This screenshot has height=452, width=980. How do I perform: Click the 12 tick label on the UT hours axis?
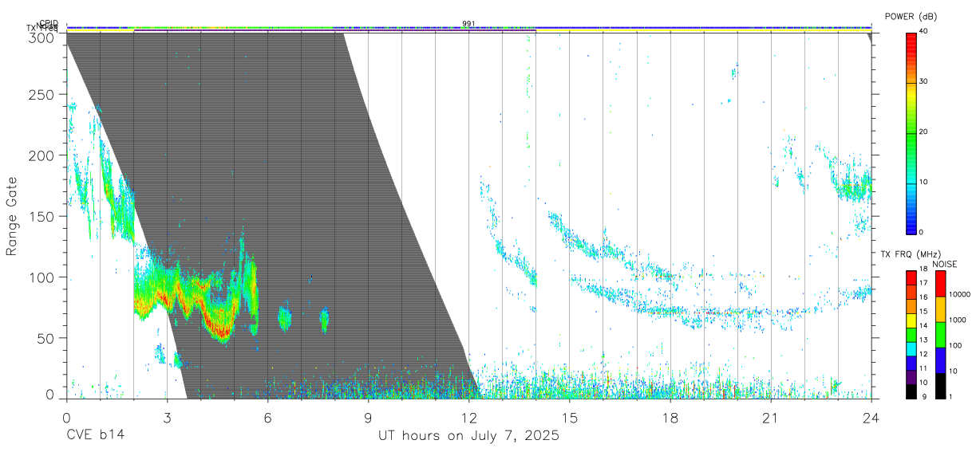[x=468, y=418]
